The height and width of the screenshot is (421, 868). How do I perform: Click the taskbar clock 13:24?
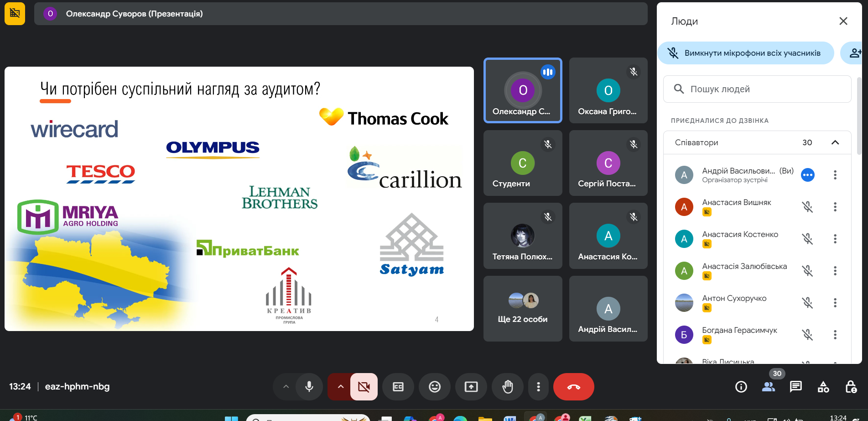click(838, 417)
